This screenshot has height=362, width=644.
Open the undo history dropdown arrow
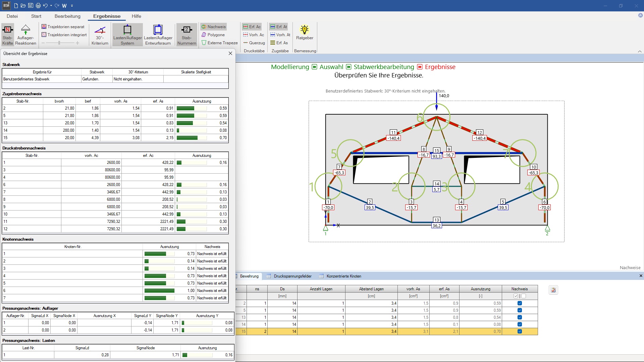click(x=51, y=6)
